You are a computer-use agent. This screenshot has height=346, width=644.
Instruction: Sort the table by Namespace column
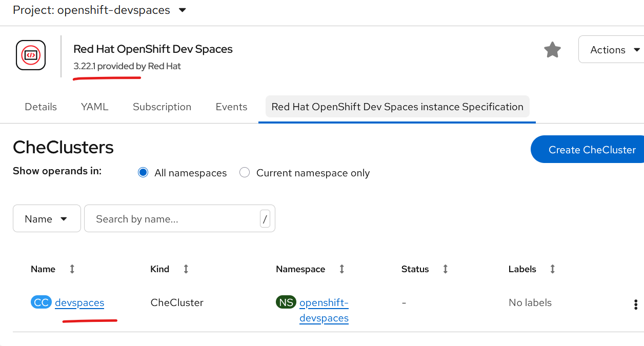pos(342,269)
